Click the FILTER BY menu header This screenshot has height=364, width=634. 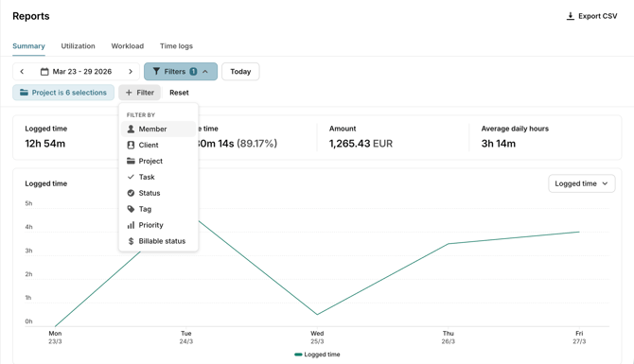141,114
